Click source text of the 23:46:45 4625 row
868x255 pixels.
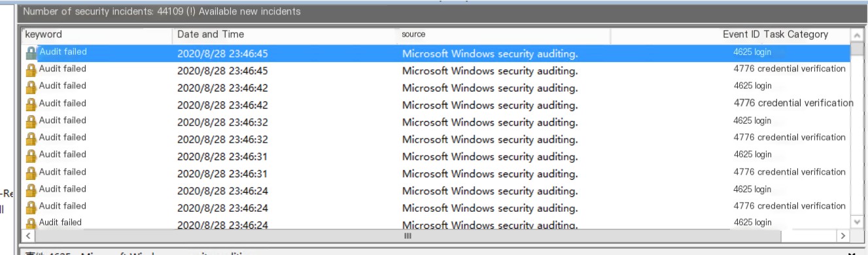490,54
